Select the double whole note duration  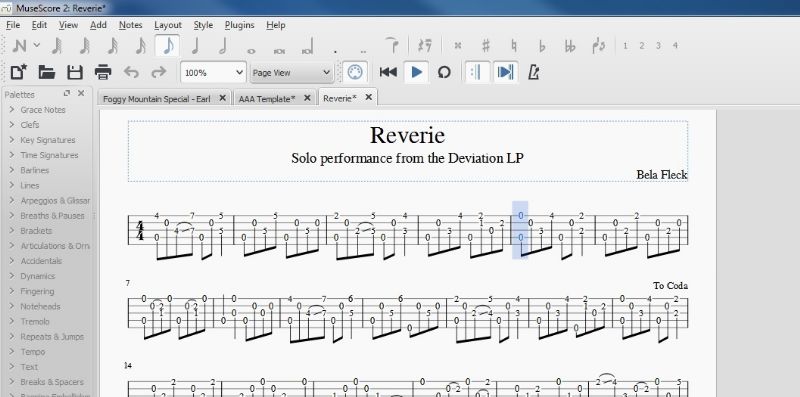pos(279,51)
